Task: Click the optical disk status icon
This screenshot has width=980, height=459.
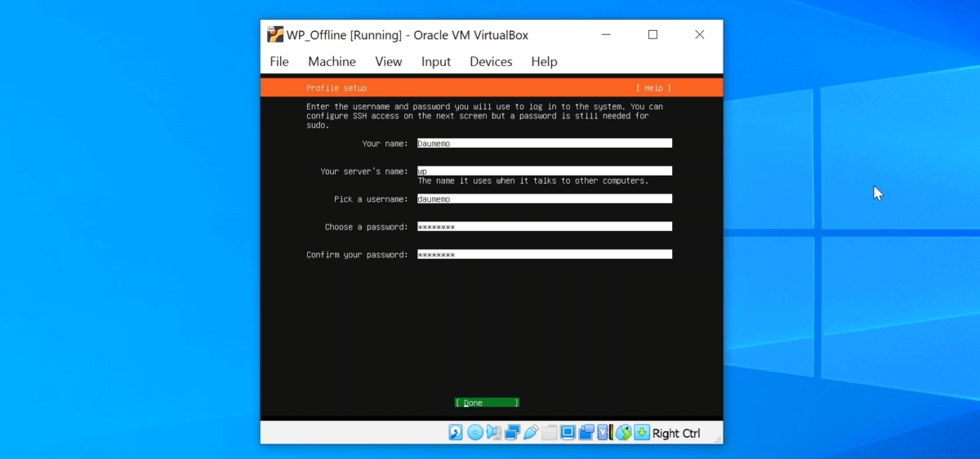Action: [x=475, y=432]
